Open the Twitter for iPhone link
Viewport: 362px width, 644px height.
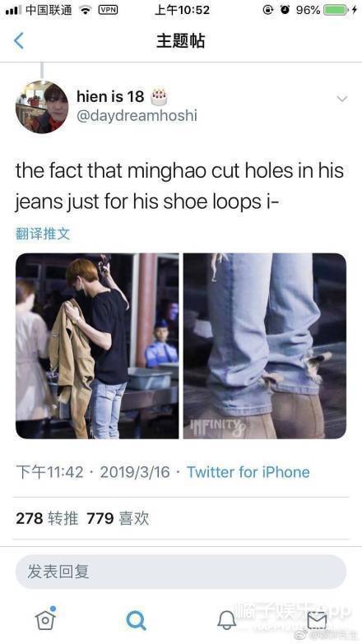point(248,472)
